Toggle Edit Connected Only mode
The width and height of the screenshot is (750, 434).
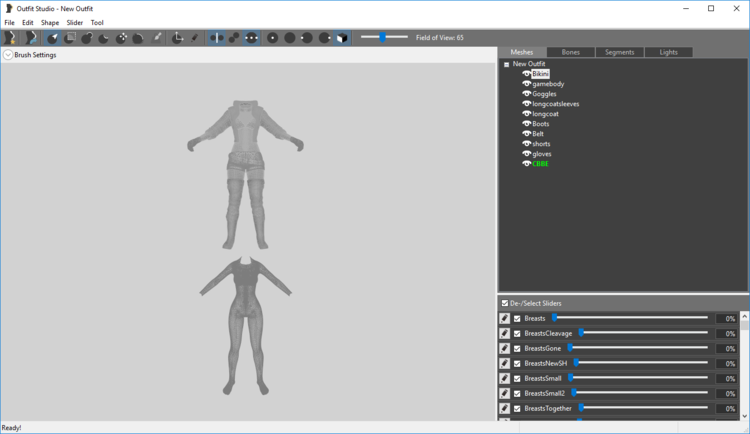coord(234,38)
